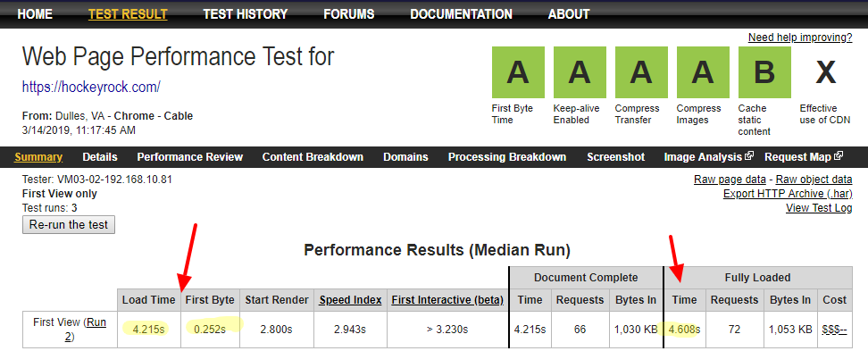Click the Speed Index column header link
The height and width of the screenshot is (351, 868).
pyautogui.click(x=350, y=300)
